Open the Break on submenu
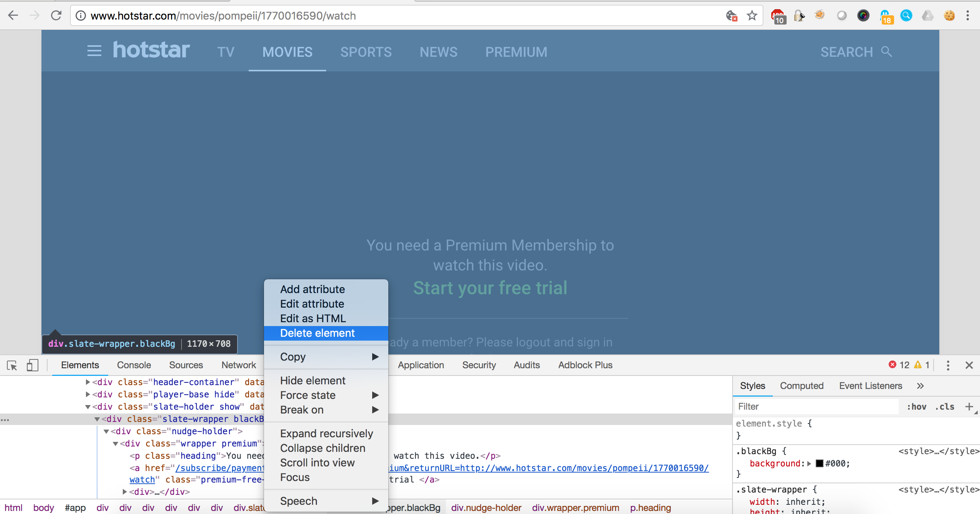 [326, 410]
